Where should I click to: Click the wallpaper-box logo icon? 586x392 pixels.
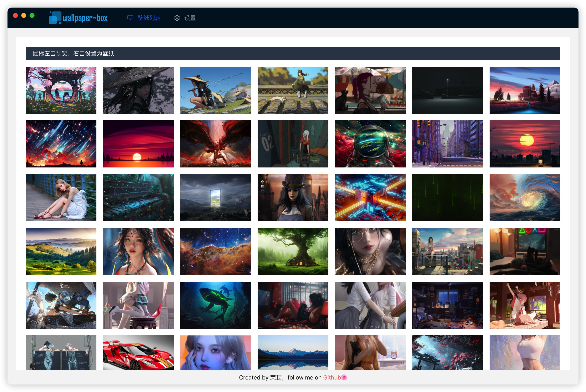point(55,18)
